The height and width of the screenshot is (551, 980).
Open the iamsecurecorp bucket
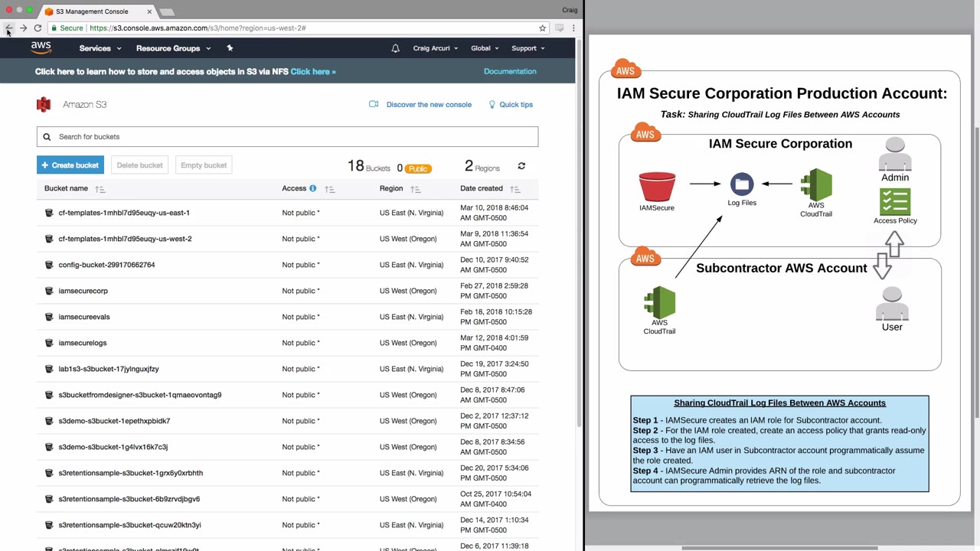(83, 291)
